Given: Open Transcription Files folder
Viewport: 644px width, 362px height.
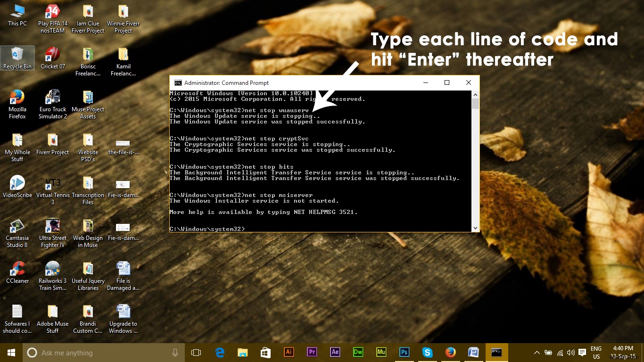Looking at the screenshot, I should pyautogui.click(x=88, y=190).
